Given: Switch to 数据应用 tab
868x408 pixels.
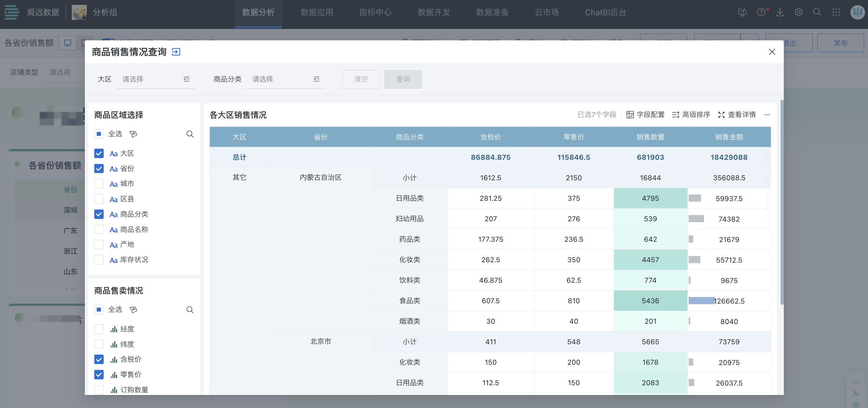Looking at the screenshot, I should 316,12.
